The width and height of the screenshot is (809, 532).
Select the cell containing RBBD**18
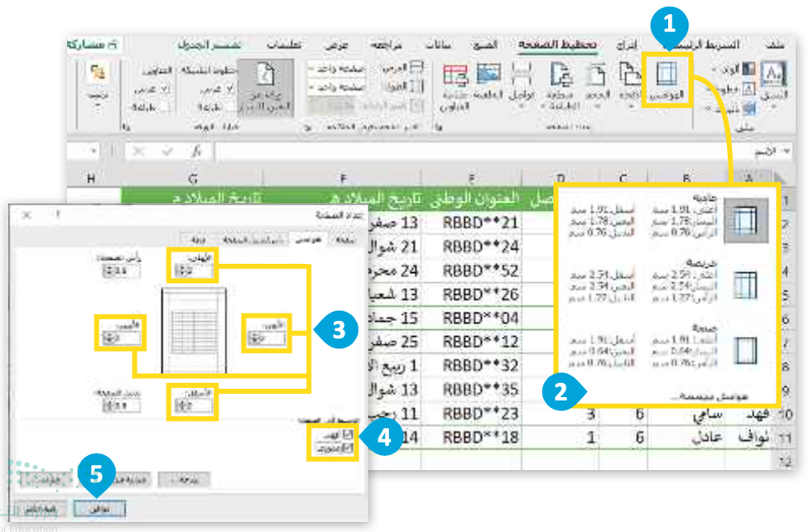click(x=472, y=437)
